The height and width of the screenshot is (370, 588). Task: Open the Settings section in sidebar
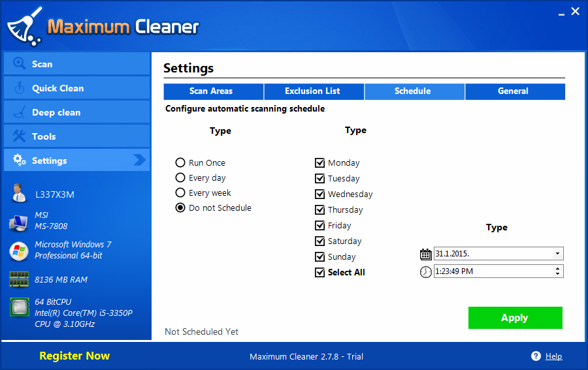pyautogui.click(x=76, y=160)
